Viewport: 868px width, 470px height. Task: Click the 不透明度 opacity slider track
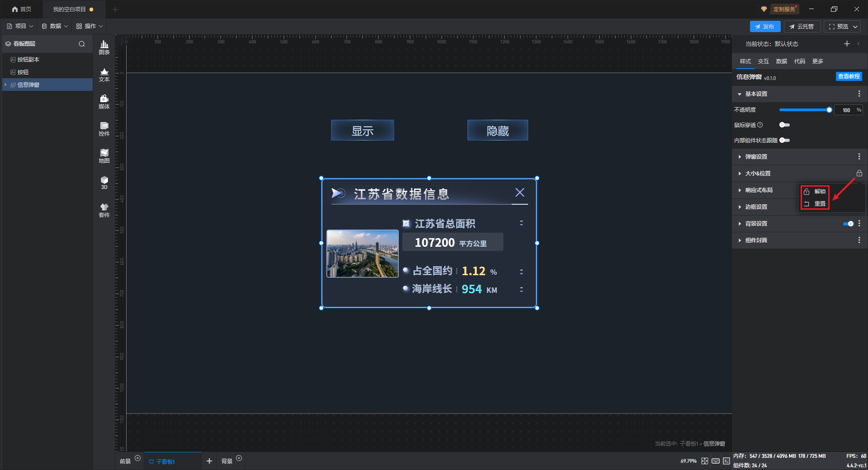click(x=804, y=110)
